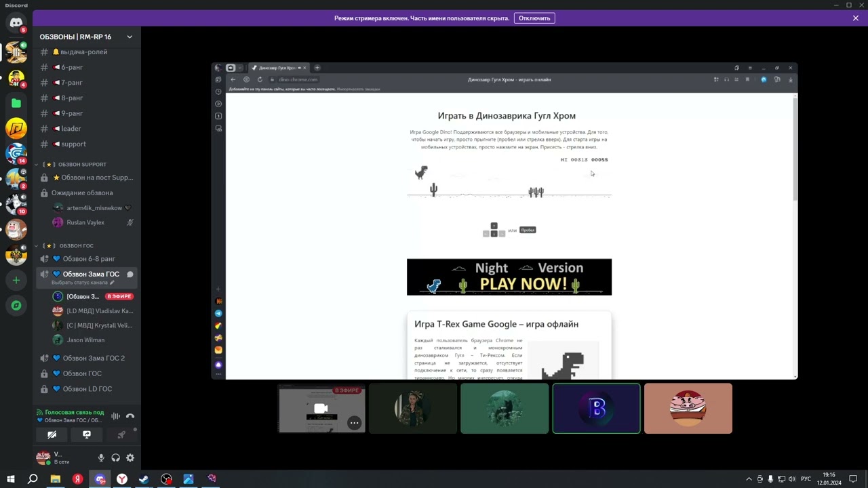Focus the participant tile with the B avatar
This screenshot has height=488, width=868.
tap(597, 408)
